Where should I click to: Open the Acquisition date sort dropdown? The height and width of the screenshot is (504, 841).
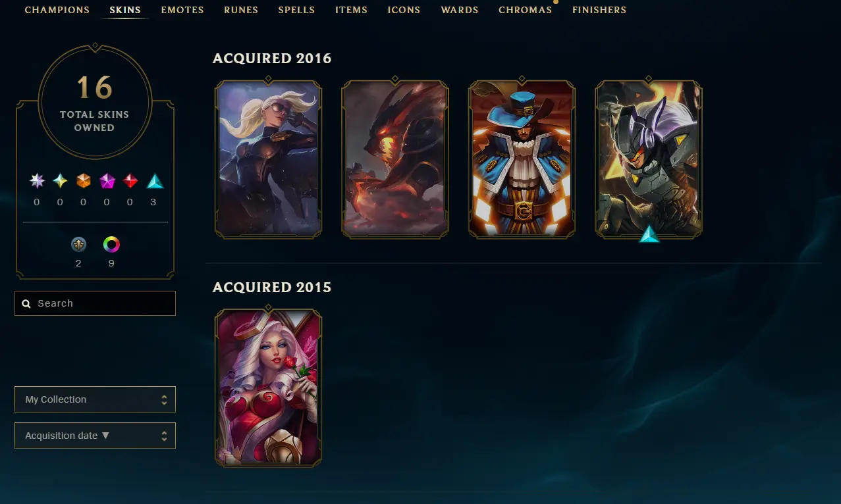point(95,436)
